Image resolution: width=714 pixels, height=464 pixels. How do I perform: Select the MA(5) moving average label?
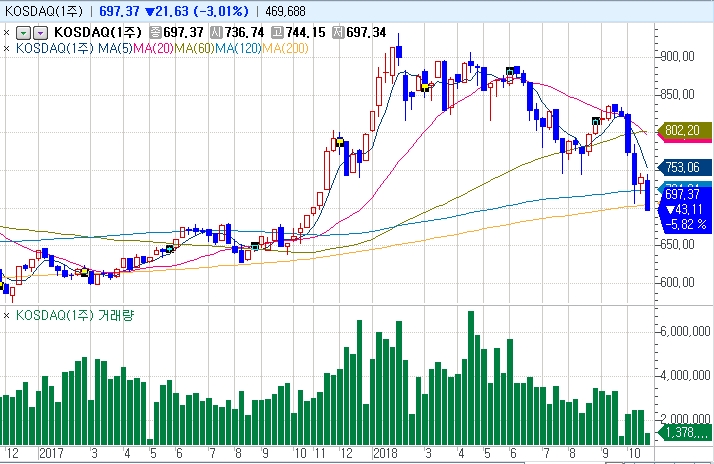(109, 46)
